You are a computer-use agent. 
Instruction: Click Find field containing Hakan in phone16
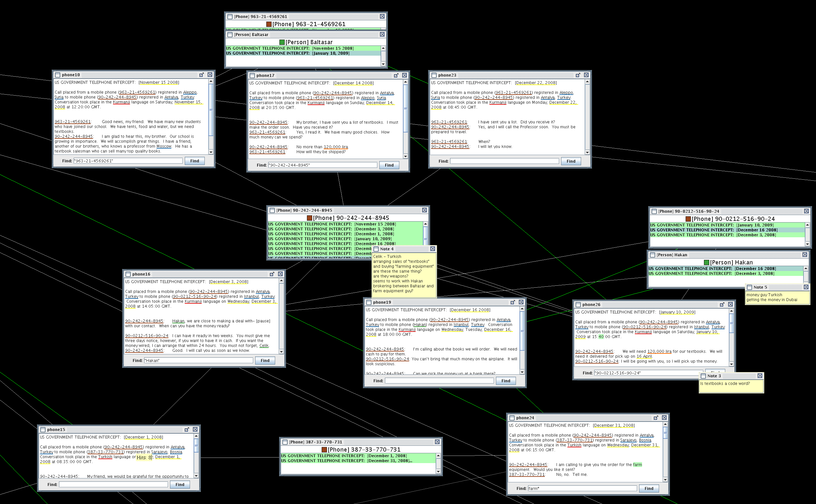pos(199,361)
